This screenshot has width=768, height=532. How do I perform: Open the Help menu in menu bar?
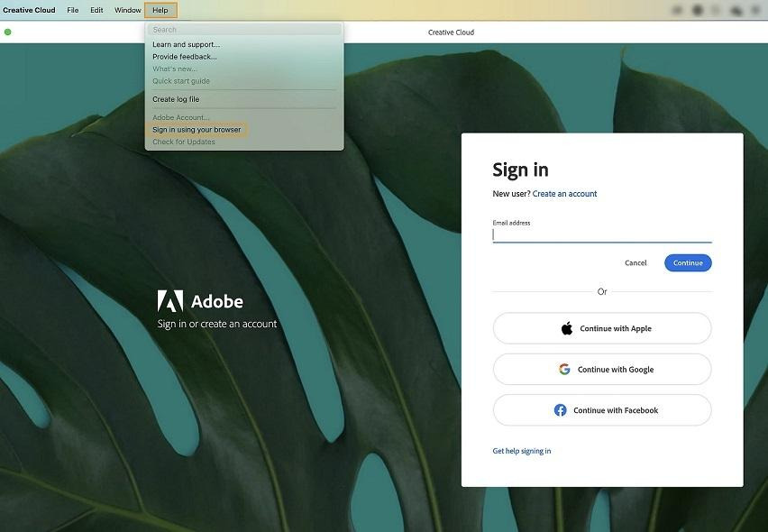click(x=160, y=10)
